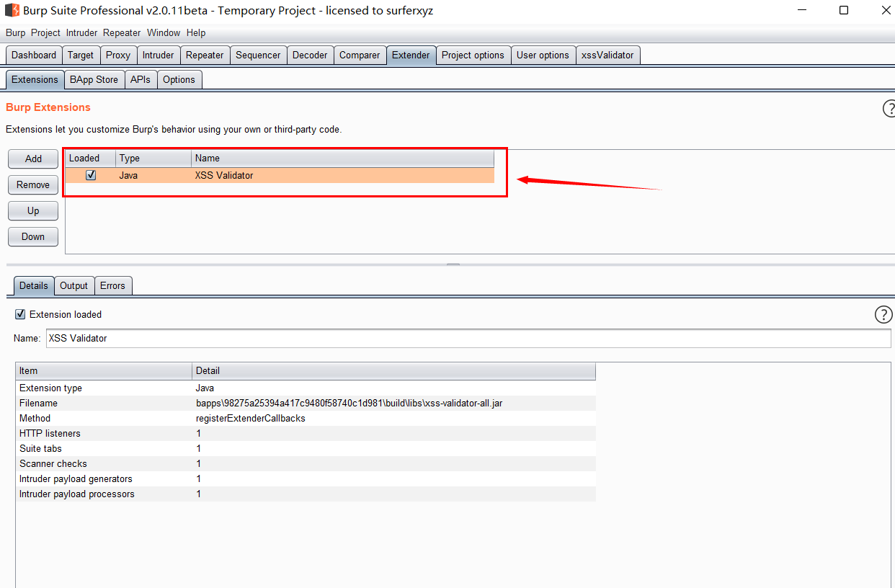The height and width of the screenshot is (588, 895).
Task: Open the Intruder menu
Action: coord(82,33)
